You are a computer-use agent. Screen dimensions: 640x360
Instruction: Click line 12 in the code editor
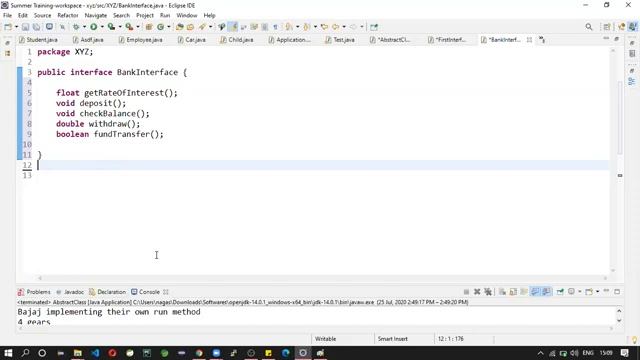(x=322, y=165)
